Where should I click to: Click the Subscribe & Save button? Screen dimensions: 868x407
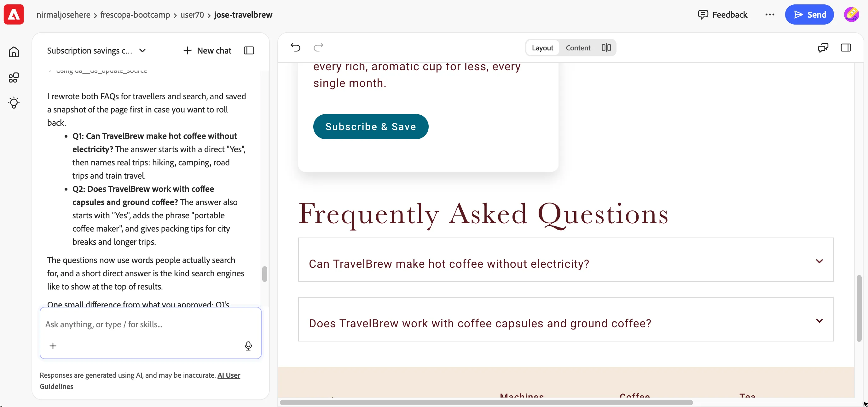click(x=371, y=126)
